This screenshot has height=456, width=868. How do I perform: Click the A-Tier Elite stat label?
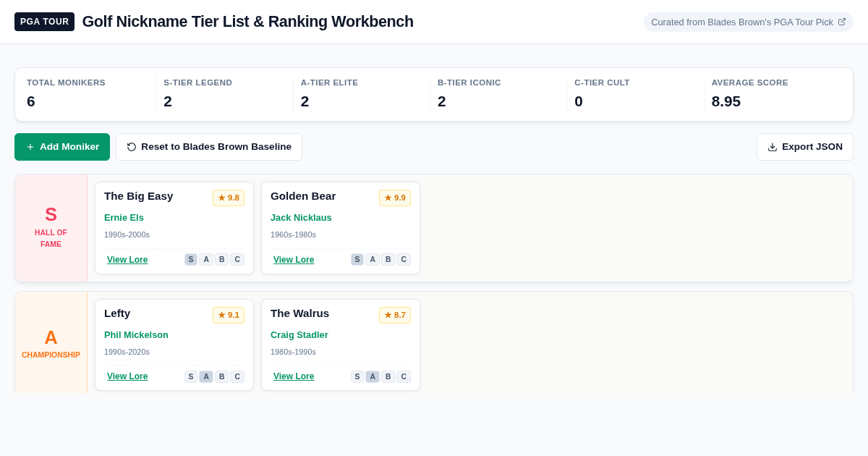329,83
